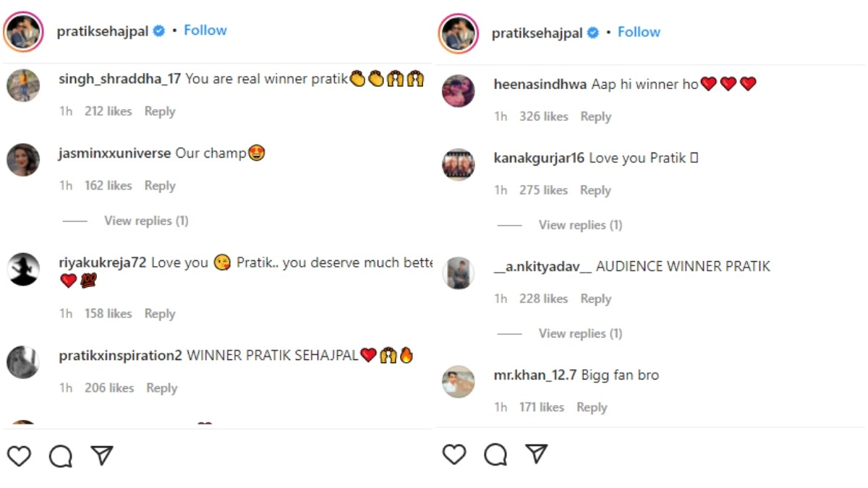The height and width of the screenshot is (488, 868).
Task: Open comments on the right post
Action: pyautogui.click(x=495, y=454)
